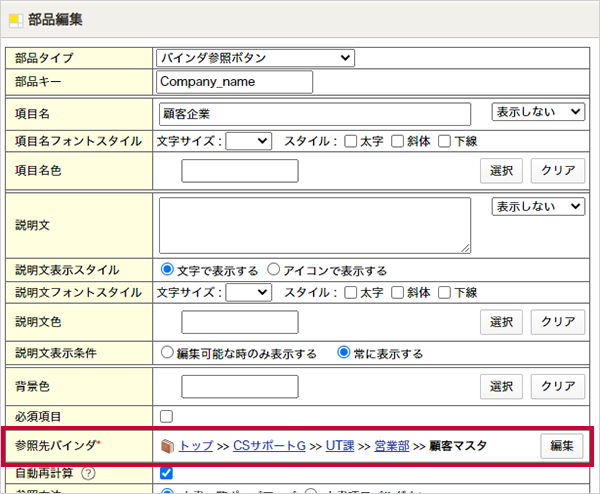This screenshot has width=600, height=494.
Task: Open 表示しない dropdown beside 説明文
Action: (x=538, y=207)
